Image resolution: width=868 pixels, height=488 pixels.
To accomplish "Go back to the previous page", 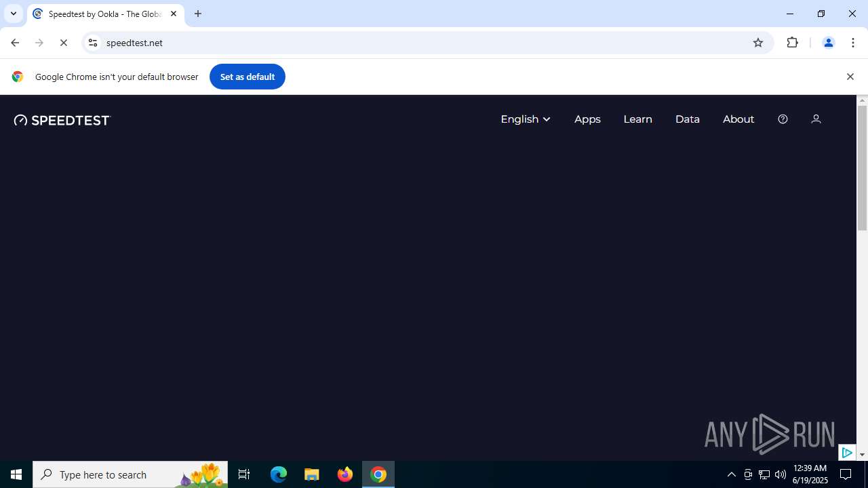I will pyautogui.click(x=15, y=43).
